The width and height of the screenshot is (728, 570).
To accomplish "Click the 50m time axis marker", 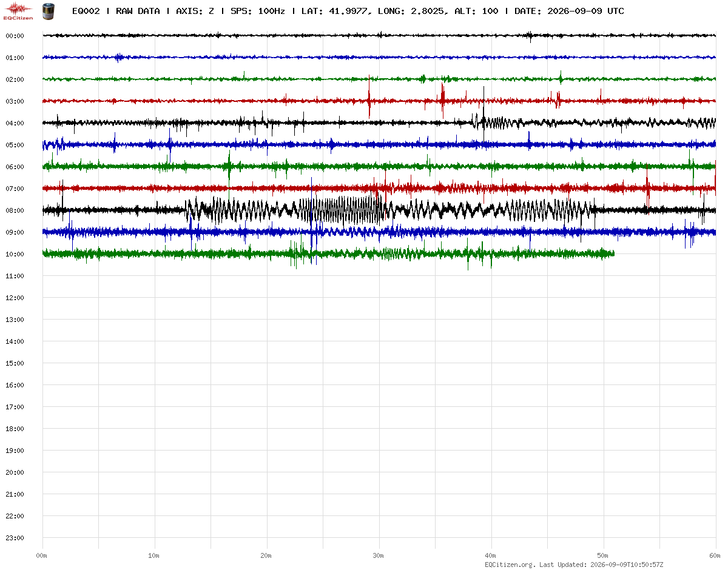I will coord(602,555).
